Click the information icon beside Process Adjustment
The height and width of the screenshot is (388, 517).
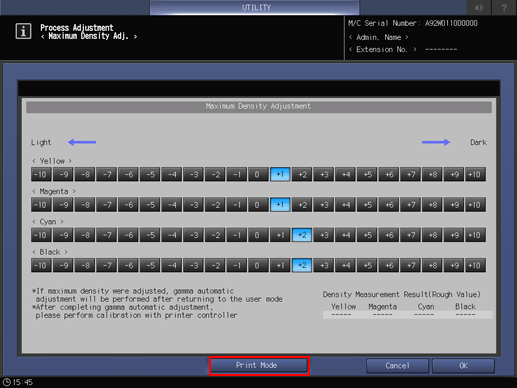coord(23,31)
